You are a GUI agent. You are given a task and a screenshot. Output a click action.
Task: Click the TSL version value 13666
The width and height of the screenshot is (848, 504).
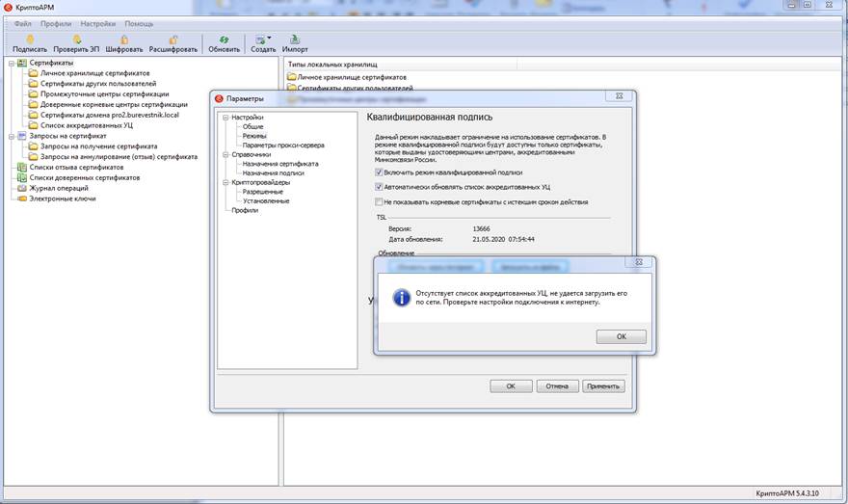[481, 228]
